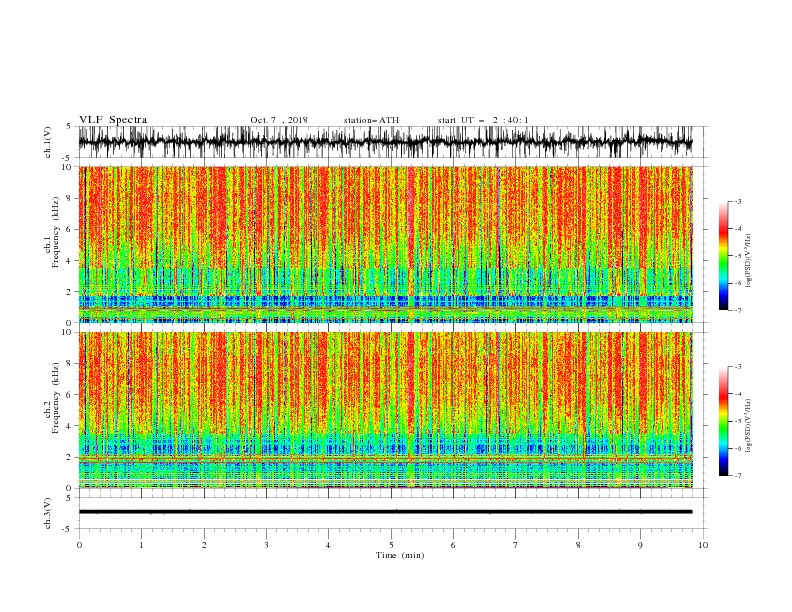Click the "8" kHz tick on ch.2 frequency axis
Viewport: 792px width, 612px height.
click(x=69, y=363)
